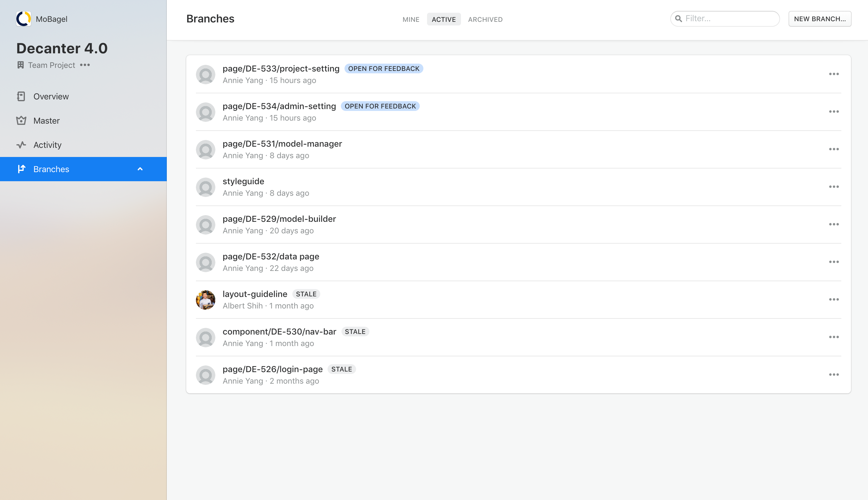The image size is (868, 500).
Task: Click the MoBagel logo icon
Action: (23, 19)
